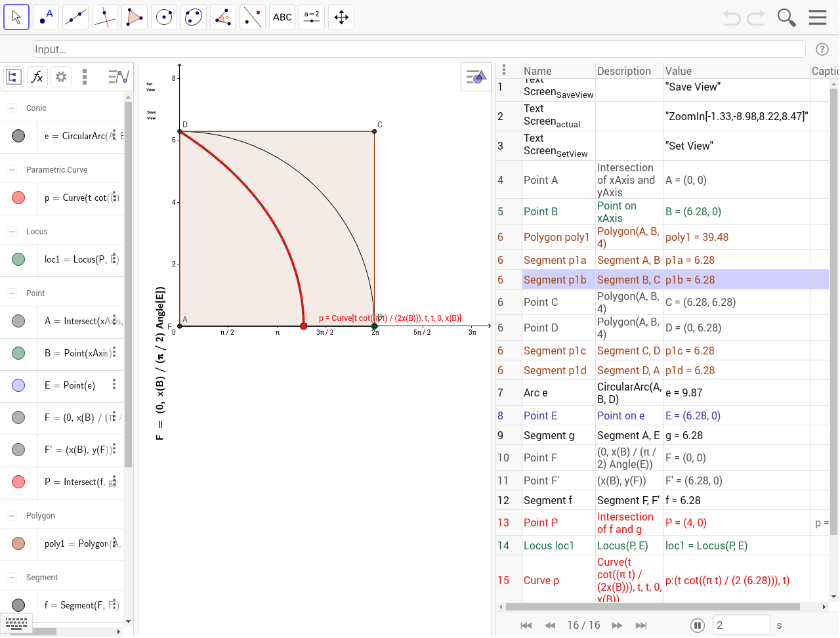Select the Segment p1b protocol row
This screenshot has width=840, height=638.
[663, 280]
